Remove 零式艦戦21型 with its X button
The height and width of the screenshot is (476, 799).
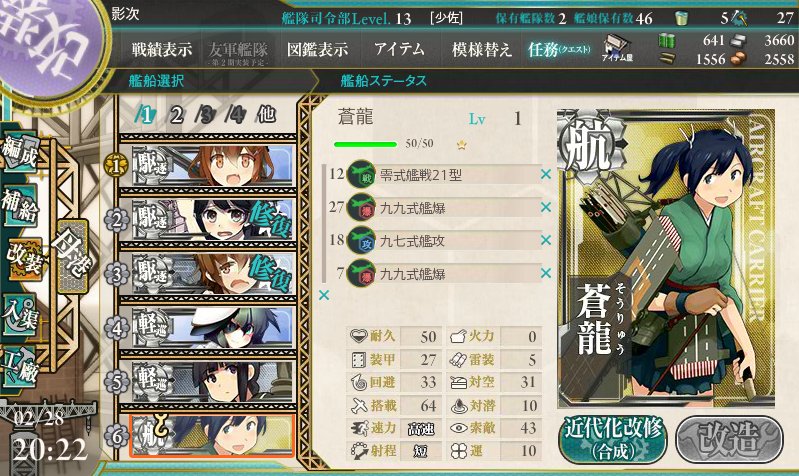(x=546, y=174)
